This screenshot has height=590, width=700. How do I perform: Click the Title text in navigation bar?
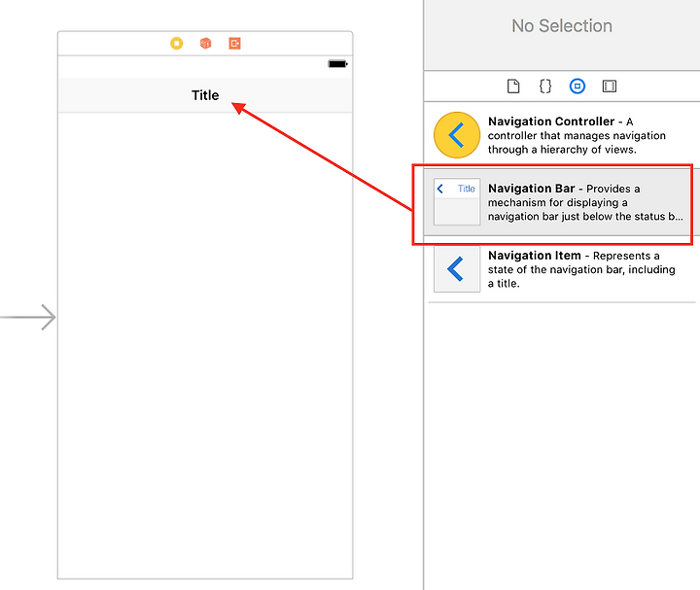tap(205, 95)
